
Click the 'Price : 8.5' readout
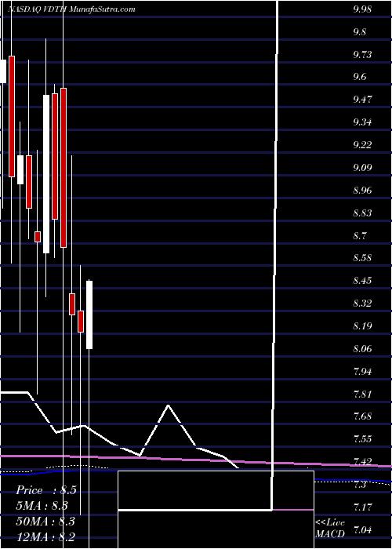click(x=46, y=490)
